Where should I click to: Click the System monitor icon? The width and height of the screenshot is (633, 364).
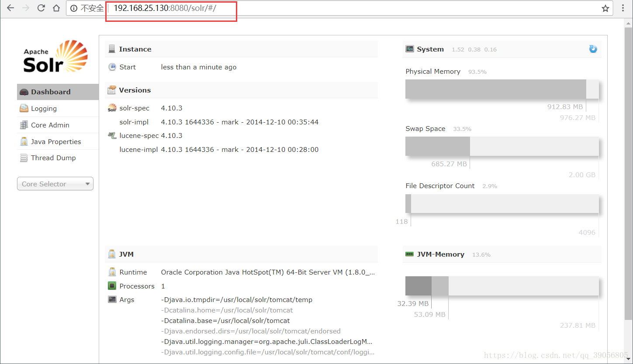pyautogui.click(x=409, y=49)
